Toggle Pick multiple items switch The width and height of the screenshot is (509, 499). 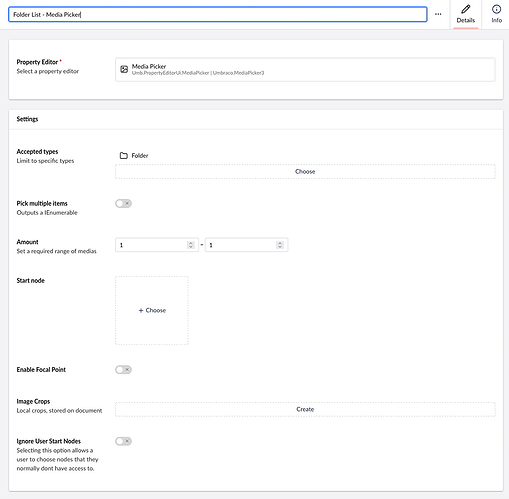(123, 203)
